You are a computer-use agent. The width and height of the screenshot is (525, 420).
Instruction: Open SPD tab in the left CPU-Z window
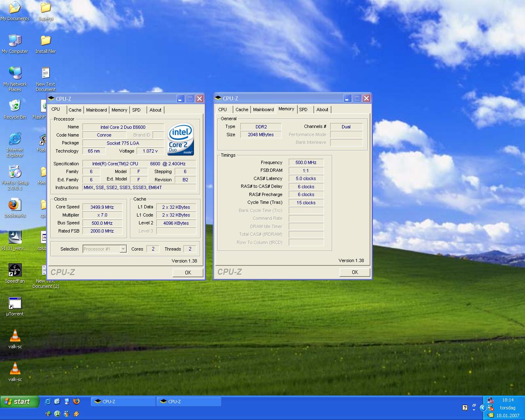(x=137, y=110)
